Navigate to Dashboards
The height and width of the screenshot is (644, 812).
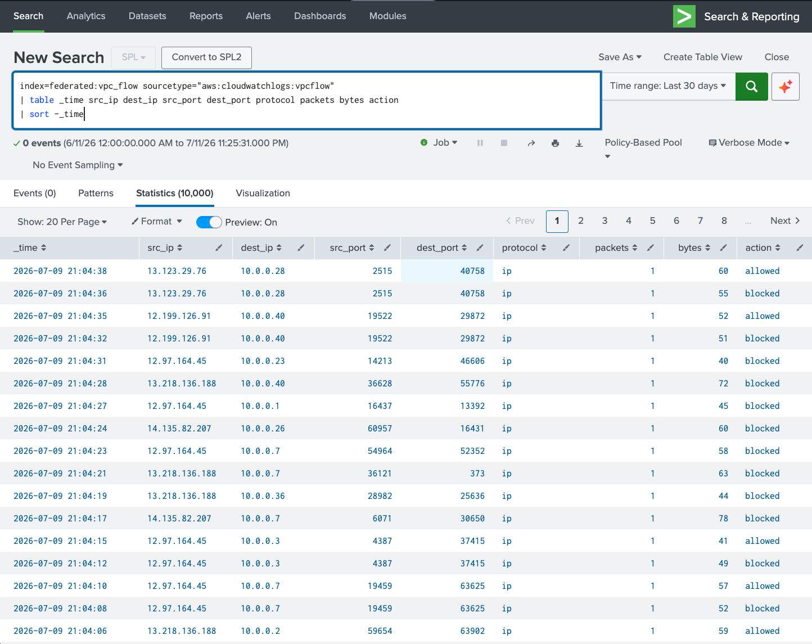(x=320, y=16)
